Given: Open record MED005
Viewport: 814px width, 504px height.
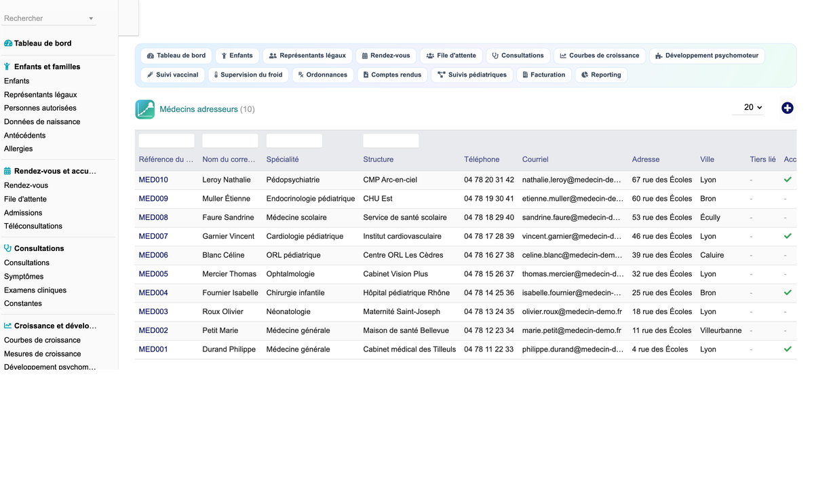Looking at the screenshot, I should coord(153,274).
